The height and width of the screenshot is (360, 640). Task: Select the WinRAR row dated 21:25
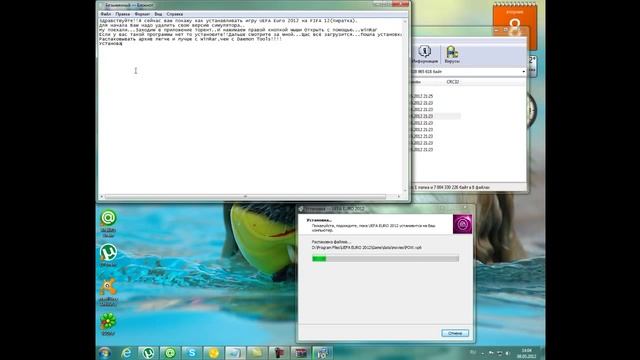tap(422, 96)
